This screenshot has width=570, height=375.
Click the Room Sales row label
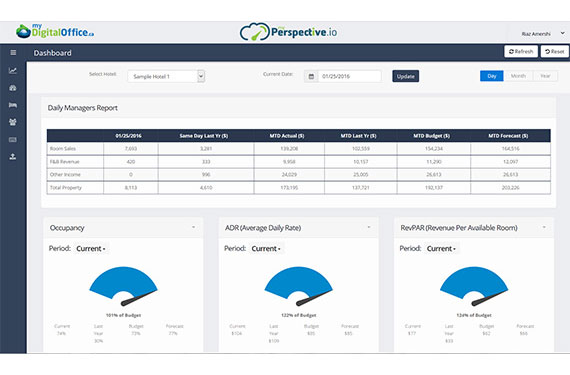pos(63,149)
